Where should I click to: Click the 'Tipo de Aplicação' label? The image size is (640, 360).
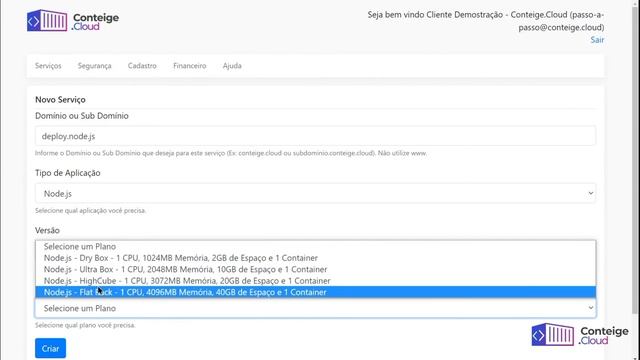click(x=68, y=173)
